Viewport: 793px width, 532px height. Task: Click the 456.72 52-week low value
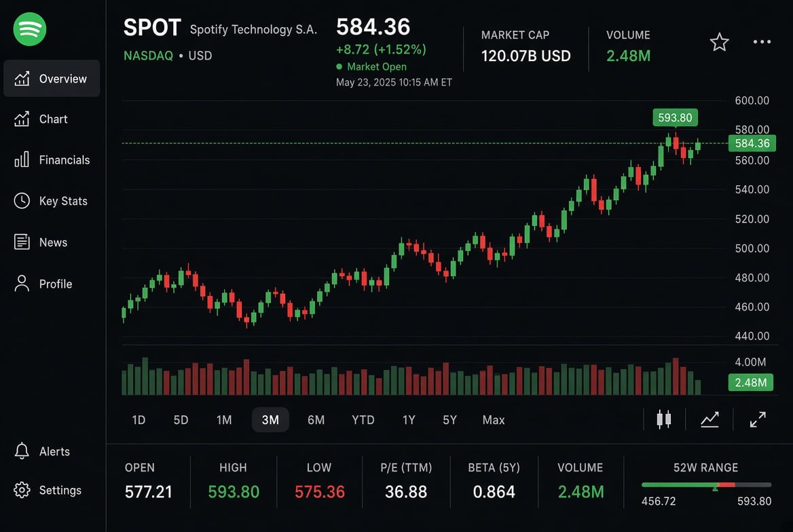pos(659,501)
